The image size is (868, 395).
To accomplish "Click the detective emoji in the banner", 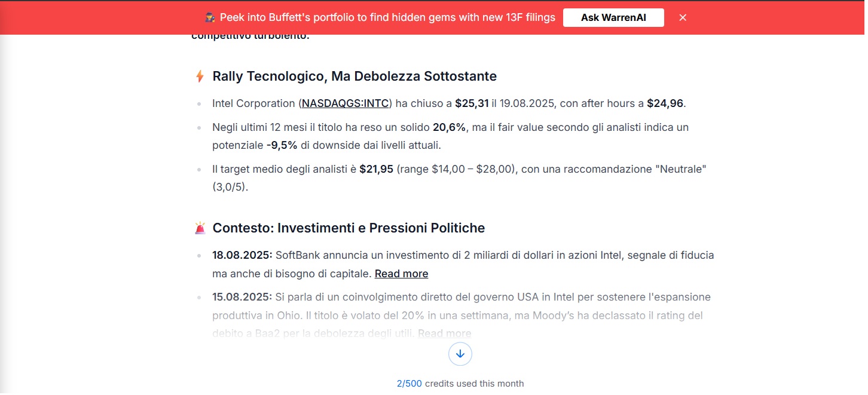I will (x=210, y=17).
